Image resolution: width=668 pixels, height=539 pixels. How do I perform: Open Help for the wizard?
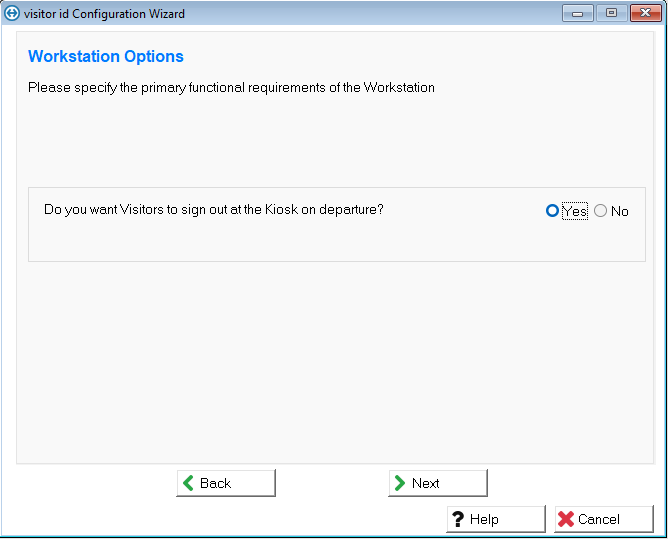click(x=496, y=519)
